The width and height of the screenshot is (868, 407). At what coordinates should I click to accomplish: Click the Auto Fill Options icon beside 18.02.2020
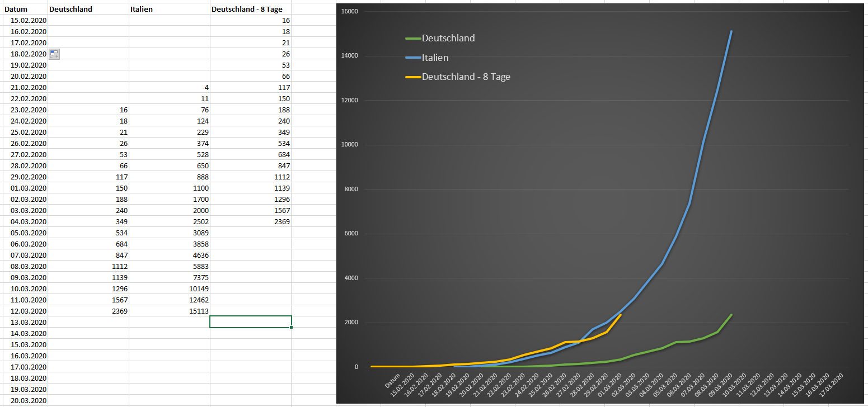pyautogui.click(x=54, y=54)
